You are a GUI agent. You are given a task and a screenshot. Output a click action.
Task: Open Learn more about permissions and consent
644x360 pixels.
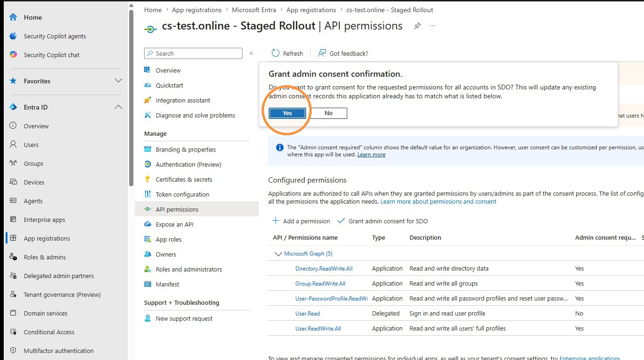pyautogui.click(x=439, y=201)
